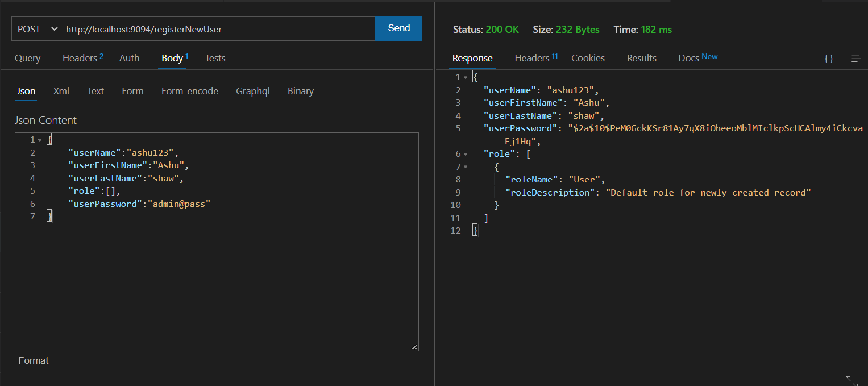Screen dimensions: 868x386
Task: Collapse the role array in the response
Action: click(465, 153)
